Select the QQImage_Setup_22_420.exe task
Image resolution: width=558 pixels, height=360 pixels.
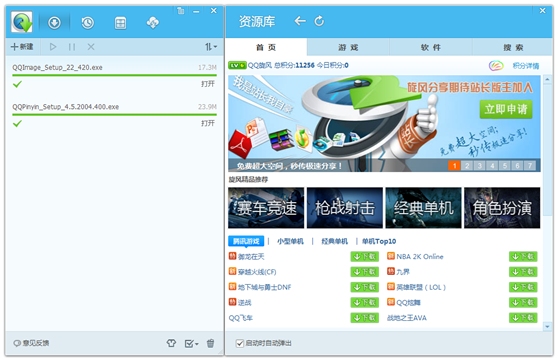[x=114, y=75]
